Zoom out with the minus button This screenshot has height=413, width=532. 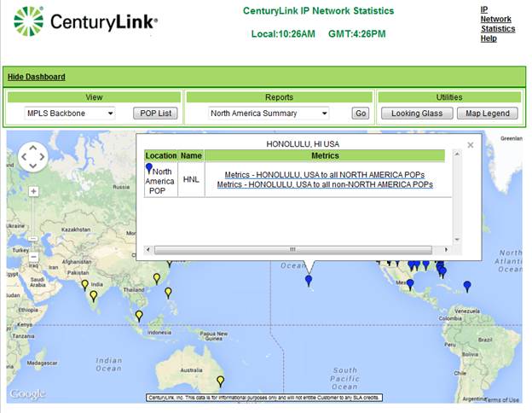click(33, 257)
